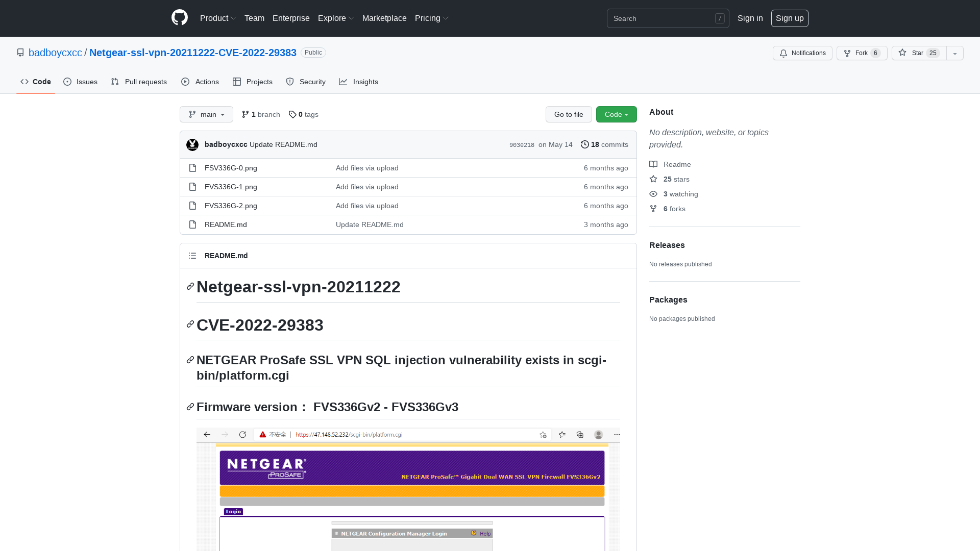This screenshot has height=551, width=980.
Task: Click file icon next to README.md row
Action: click(x=192, y=224)
